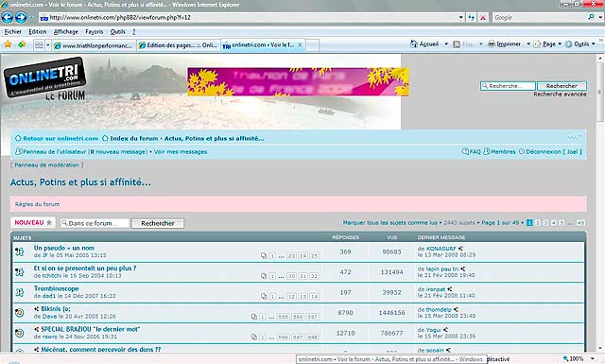Expand the address bar history dropdown

click(x=460, y=17)
